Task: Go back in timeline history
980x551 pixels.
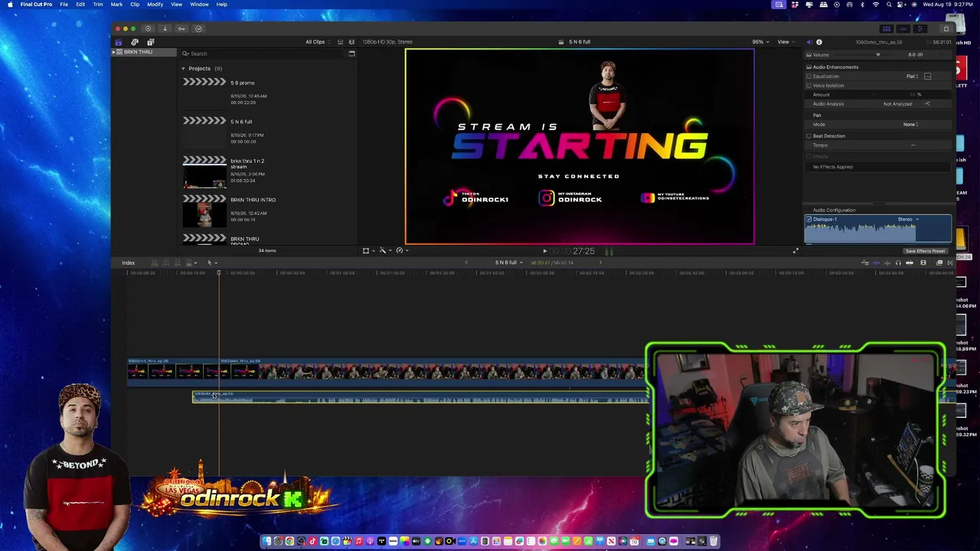Action: [x=466, y=263]
